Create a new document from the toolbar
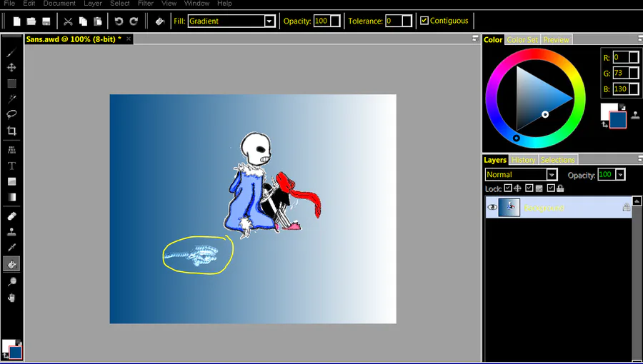The height and width of the screenshot is (364, 643). tap(17, 21)
